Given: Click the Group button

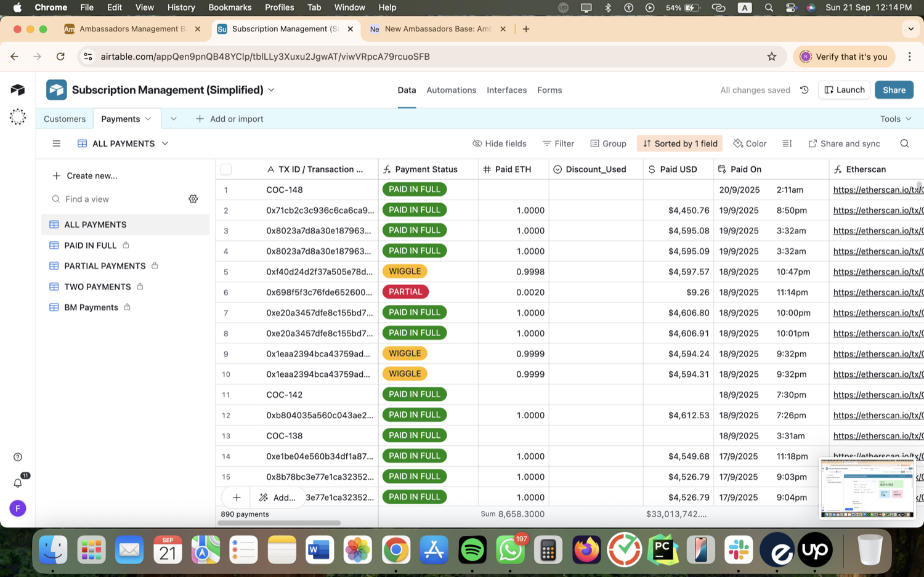Looking at the screenshot, I should point(609,143).
